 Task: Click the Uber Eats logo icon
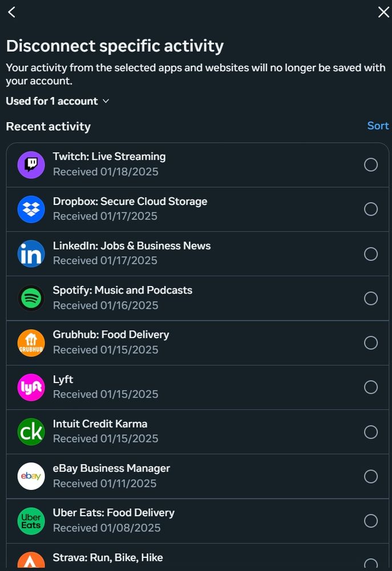[31, 521]
